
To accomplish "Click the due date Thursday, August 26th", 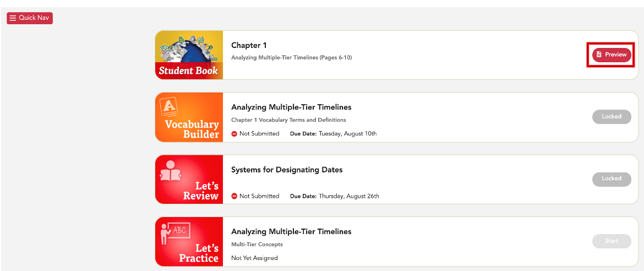I will pos(349,196).
